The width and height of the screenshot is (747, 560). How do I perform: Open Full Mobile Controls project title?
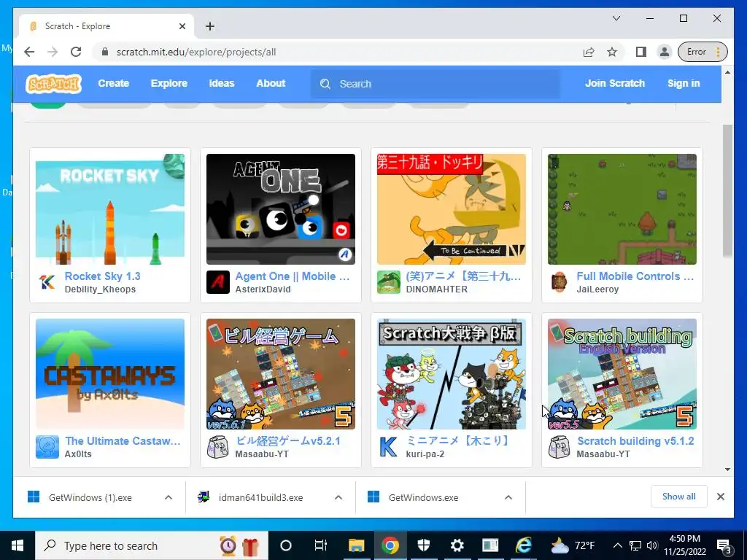[635, 276]
